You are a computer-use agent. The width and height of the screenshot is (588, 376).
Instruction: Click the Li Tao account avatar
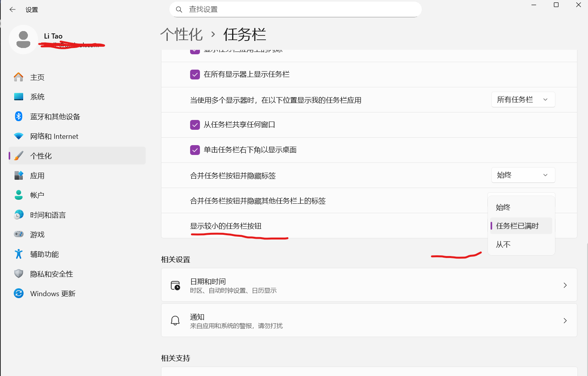tap(24, 39)
